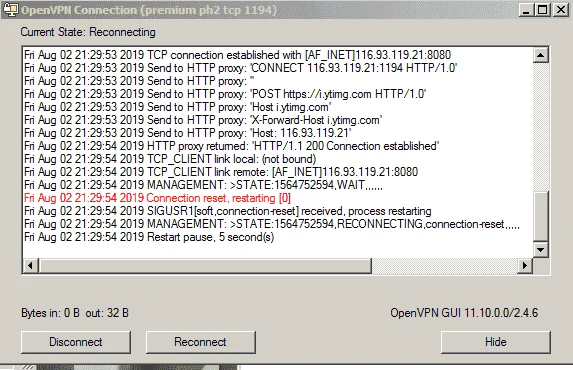Select the MANAGEMENT STATE WAIT log line
The height and width of the screenshot is (370, 573).
coord(204,185)
